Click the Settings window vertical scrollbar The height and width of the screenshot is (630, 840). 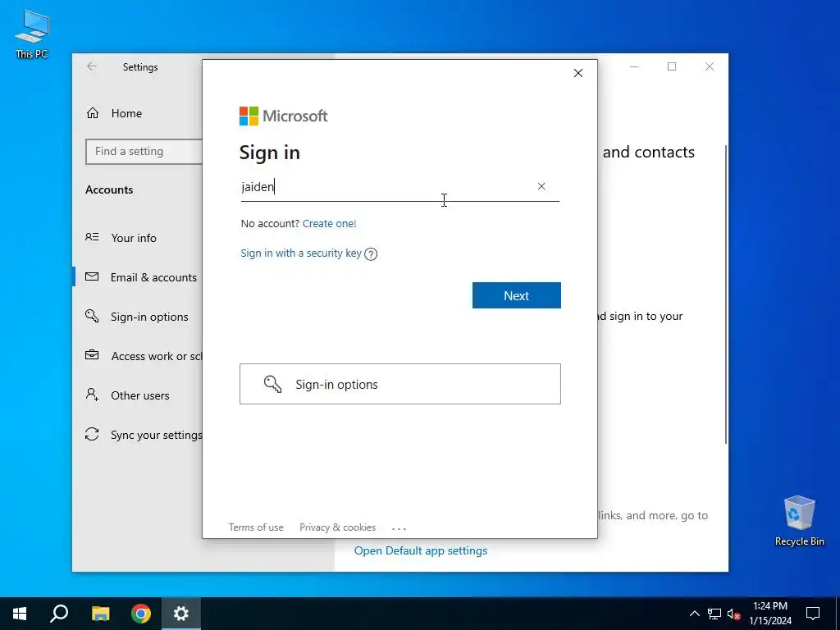click(726, 294)
